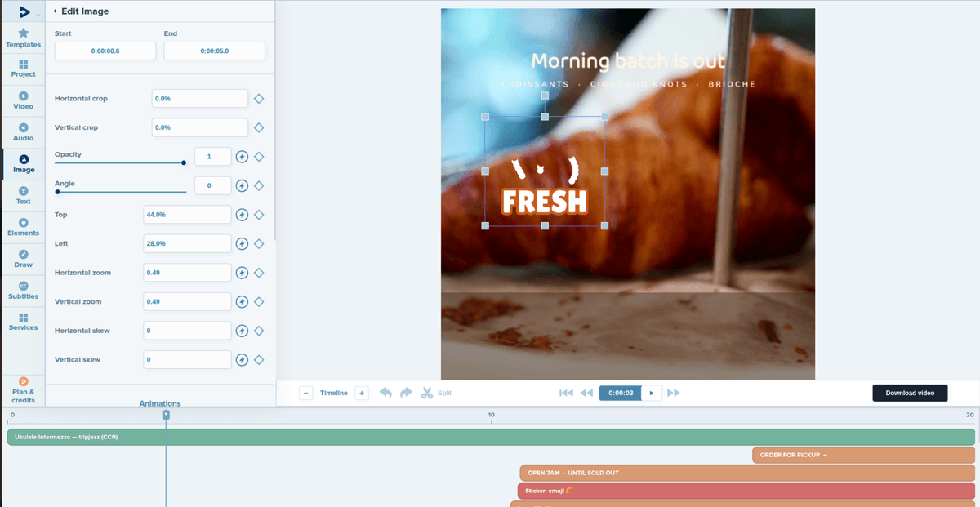980x507 pixels.
Task: Add keyframe for Horizontal zoom
Action: point(259,273)
